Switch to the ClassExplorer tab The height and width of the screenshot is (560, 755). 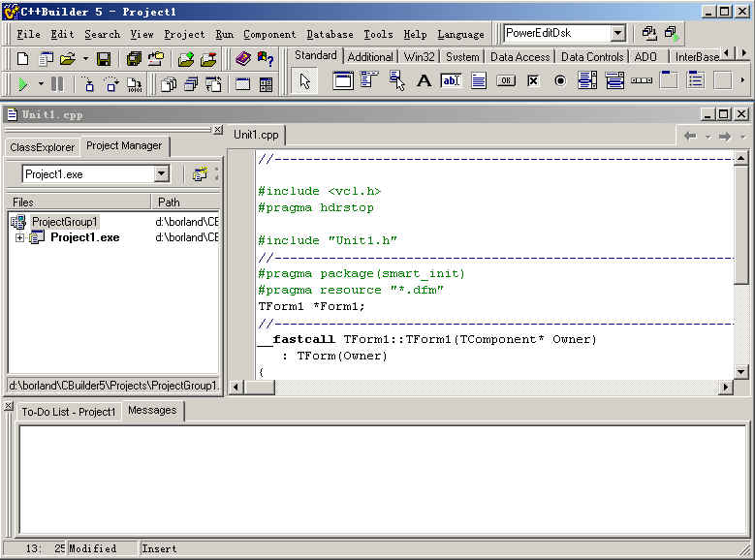(x=43, y=147)
